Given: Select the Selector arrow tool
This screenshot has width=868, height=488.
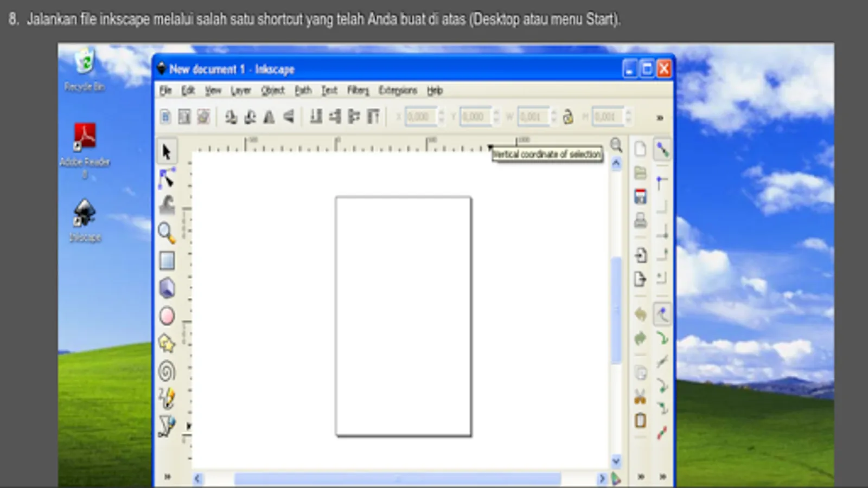Looking at the screenshot, I should pyautogui.click(x=167, y=151).
